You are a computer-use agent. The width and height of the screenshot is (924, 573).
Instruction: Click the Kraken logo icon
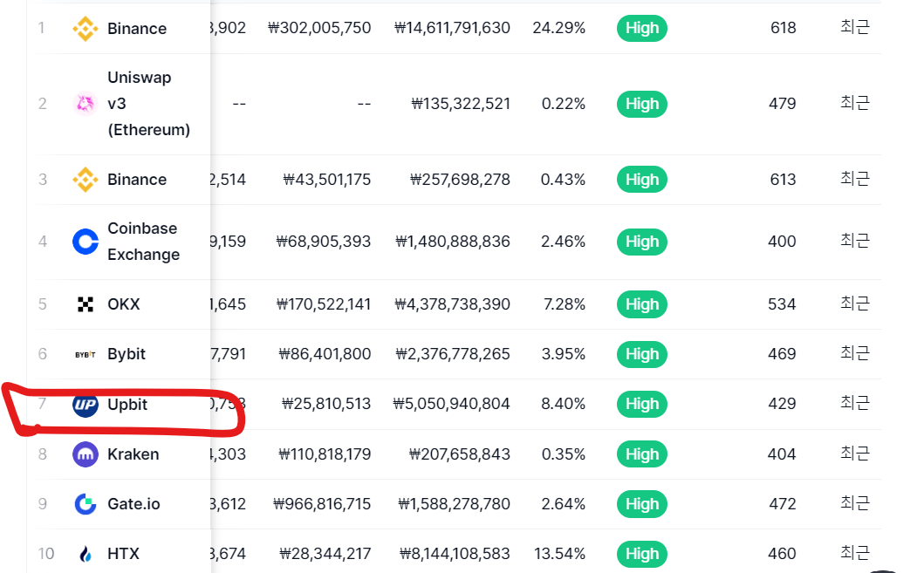[86, 454]
